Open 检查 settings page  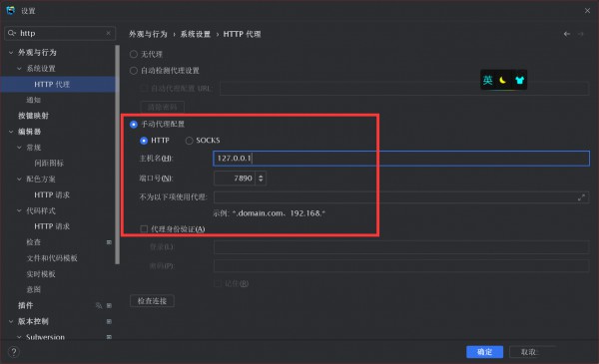tap(33, 242)
